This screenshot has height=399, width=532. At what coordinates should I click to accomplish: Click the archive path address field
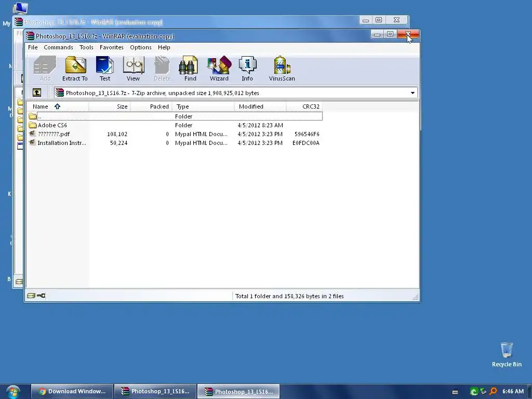pyautogui.click(x=235, y=93)
